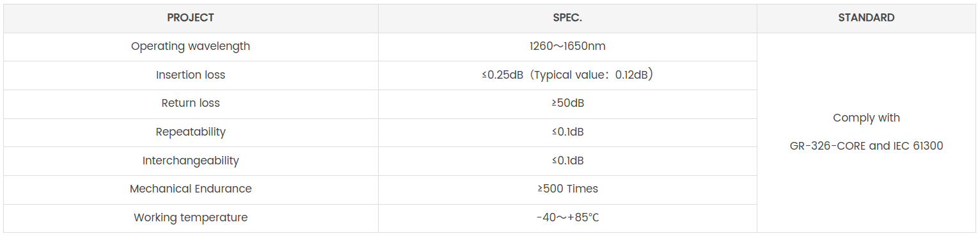Screen dimensions: 980x236
Task: Click the ≥500 Times value
Action: 567,189
